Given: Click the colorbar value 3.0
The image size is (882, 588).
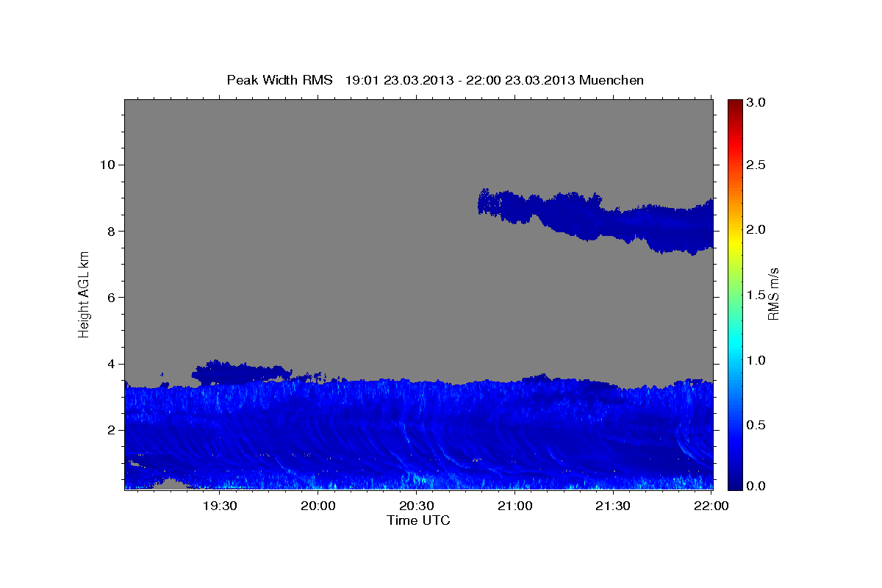Looking at the screenshot, I should (x=756, y=103).
